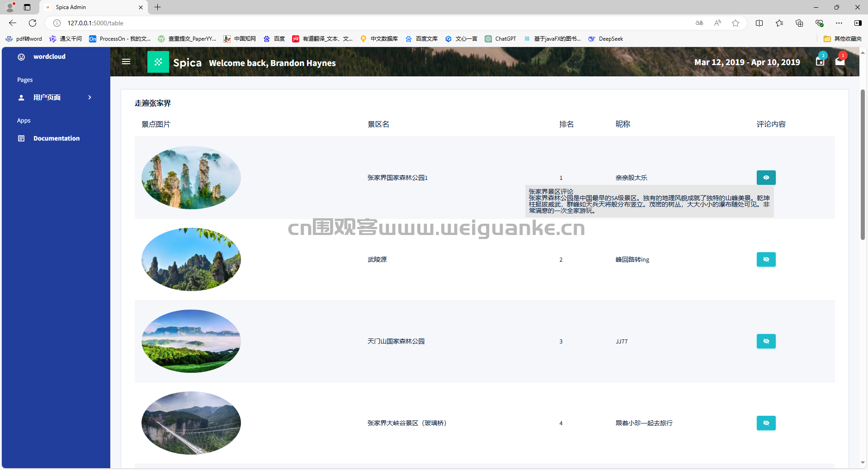
Task: Open the mail inbox icon
Action: pyautogui.click(x=840, y=61)
